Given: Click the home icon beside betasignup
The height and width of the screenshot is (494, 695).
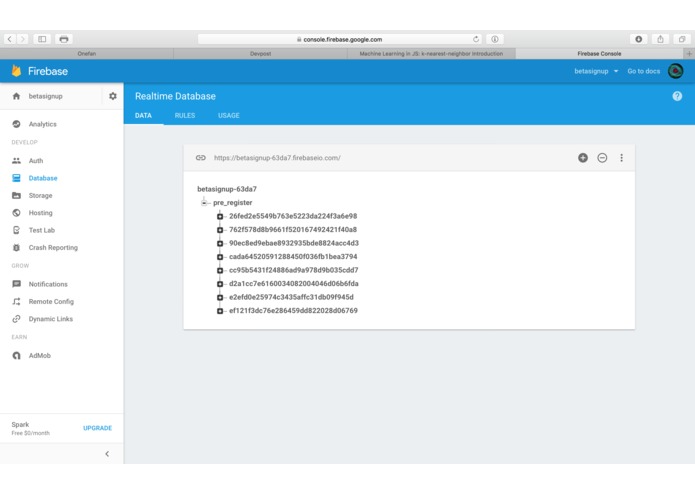Looking at the screenshot, I should point(16,96).
